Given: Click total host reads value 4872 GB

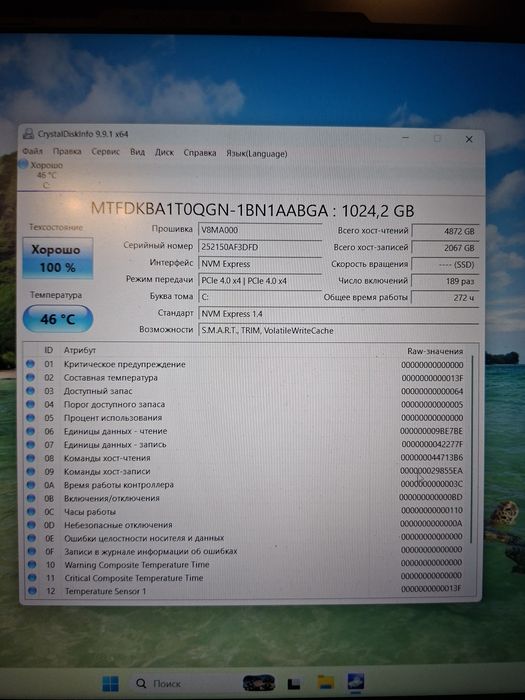Looking at the screenshot, I should tap(445, 231).
